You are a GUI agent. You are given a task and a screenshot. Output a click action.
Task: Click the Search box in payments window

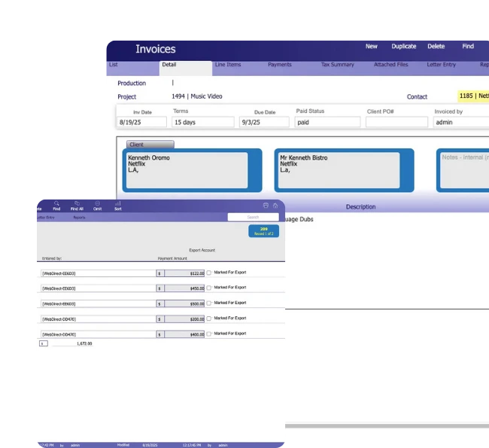coord(254,217)
